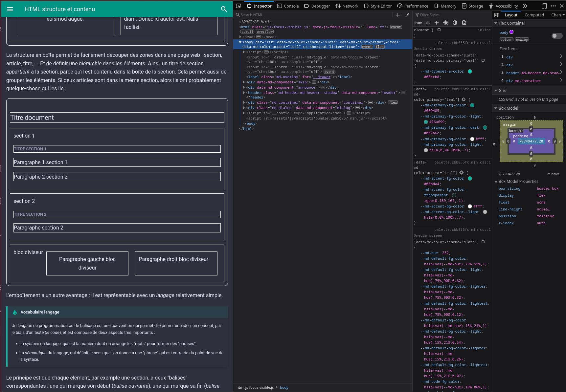Click the color-primary teal grid rule selector icon

click(464, 99)
